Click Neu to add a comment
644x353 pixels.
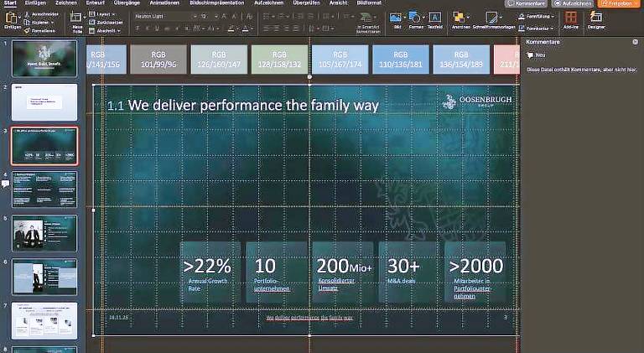click(x=537, y=55)
